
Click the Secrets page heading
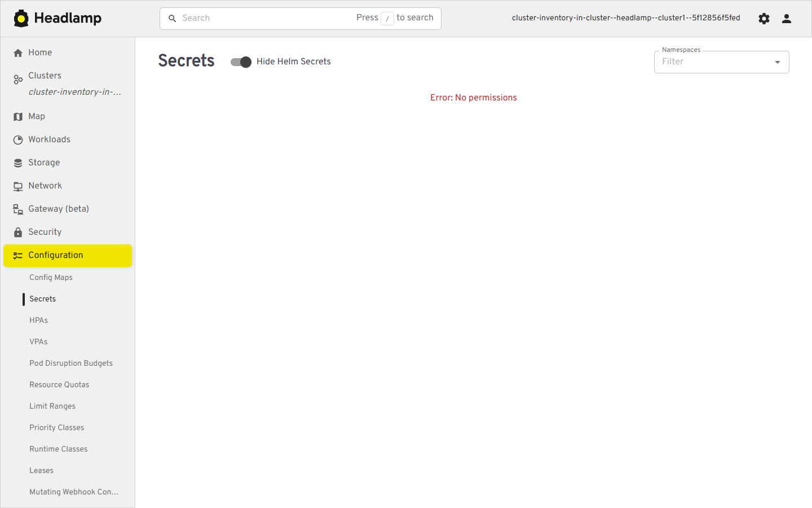pos(186,61)
